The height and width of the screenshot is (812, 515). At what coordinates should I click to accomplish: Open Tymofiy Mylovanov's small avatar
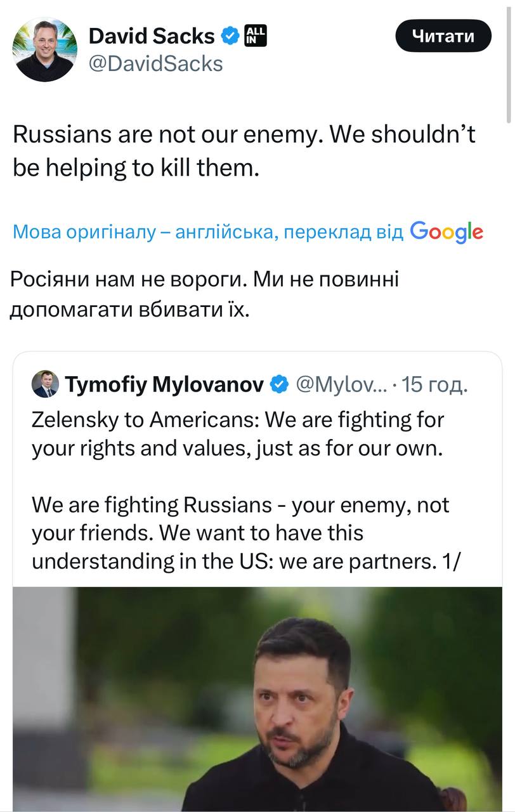click(x=45, y=384)
